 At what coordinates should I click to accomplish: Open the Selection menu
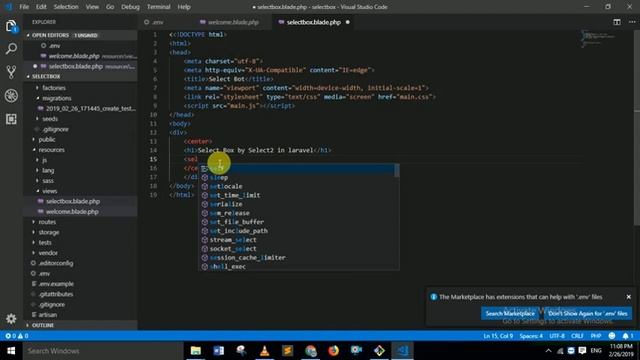[x=66, y=7]
